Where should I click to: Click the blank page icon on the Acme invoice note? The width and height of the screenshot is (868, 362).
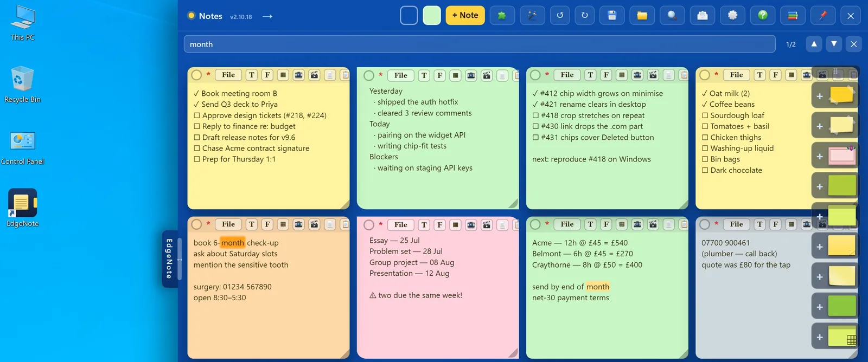click(669, 224)
